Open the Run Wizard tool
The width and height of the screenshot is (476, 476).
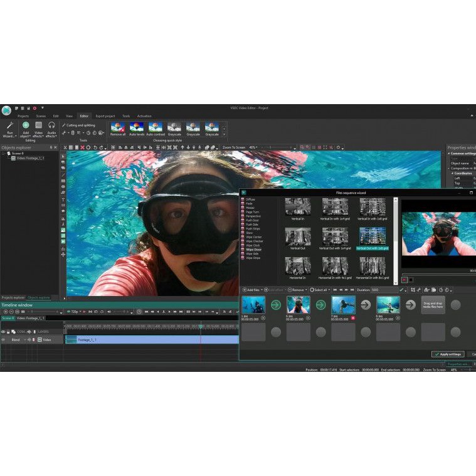point(9,127)
